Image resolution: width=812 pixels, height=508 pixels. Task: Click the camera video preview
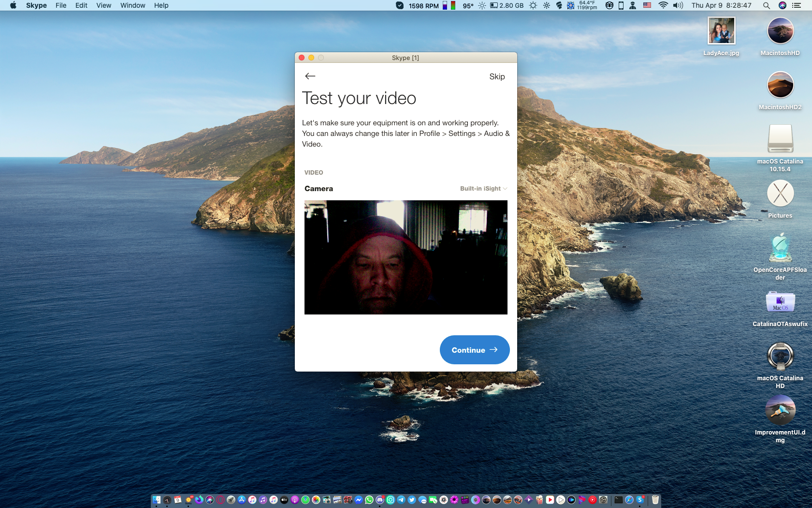click(406, 257)
